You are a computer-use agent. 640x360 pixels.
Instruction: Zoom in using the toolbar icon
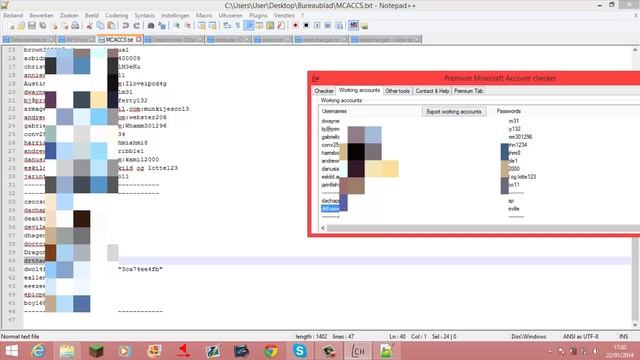(x=177, y=26)
